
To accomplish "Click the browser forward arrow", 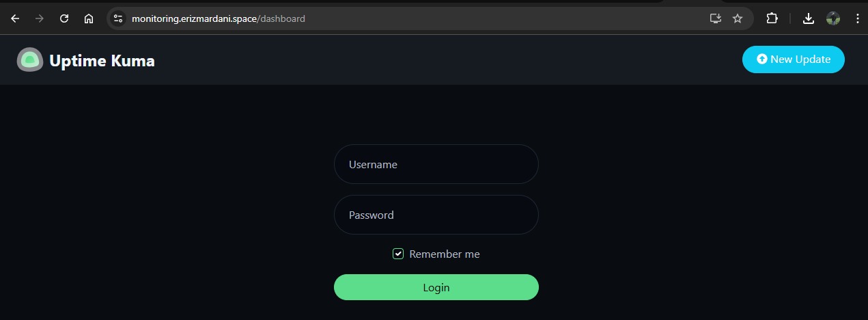I will pos(40,18).
